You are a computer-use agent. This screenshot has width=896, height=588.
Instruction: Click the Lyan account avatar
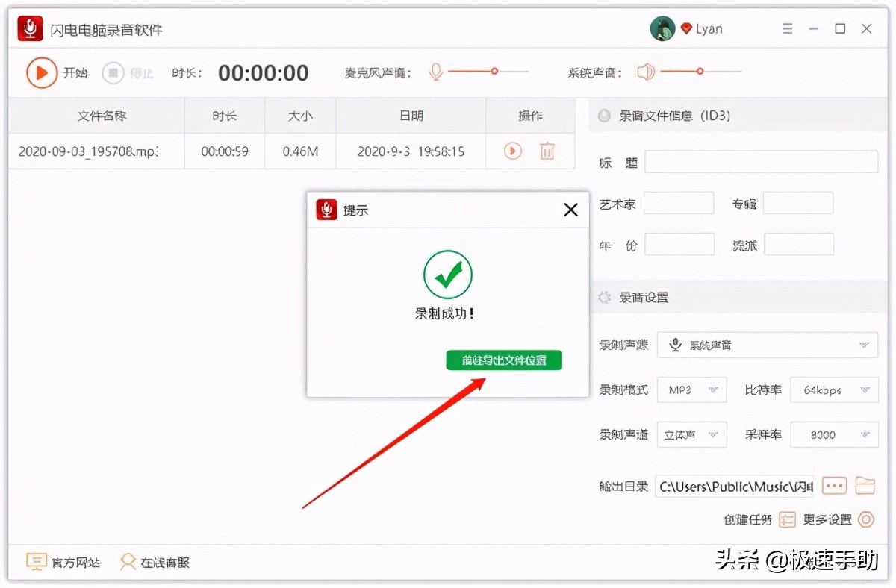coord(662,28)
